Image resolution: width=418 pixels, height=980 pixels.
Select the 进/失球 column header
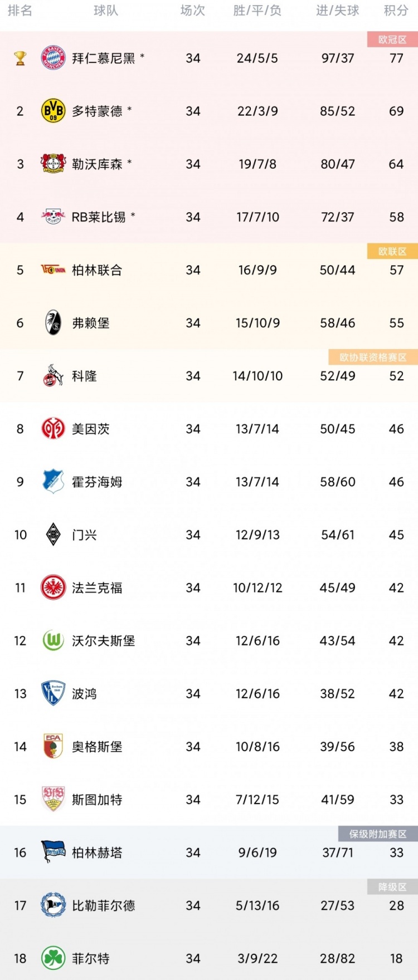(x=337, y=11)
